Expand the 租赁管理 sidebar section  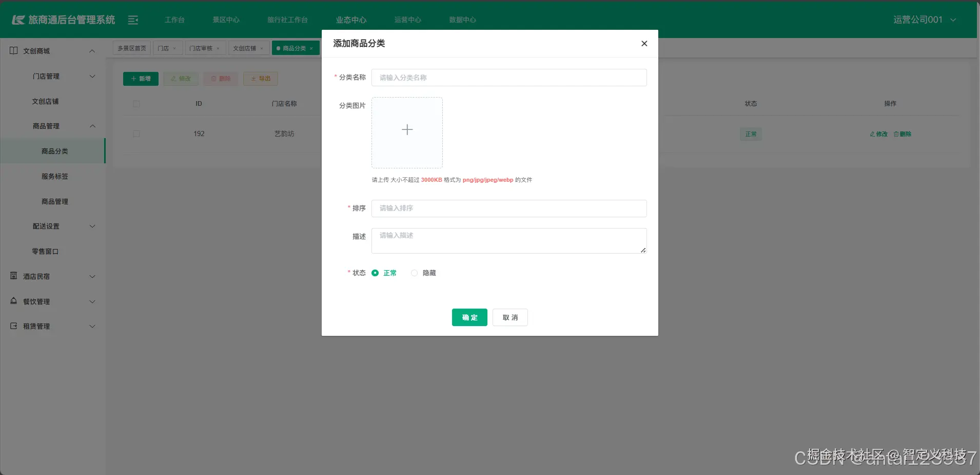tap(92, 326)
